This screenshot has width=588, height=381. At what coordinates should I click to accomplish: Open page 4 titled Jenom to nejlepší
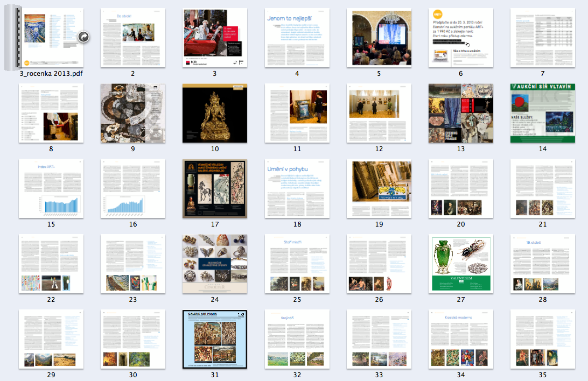click(297, 38)
